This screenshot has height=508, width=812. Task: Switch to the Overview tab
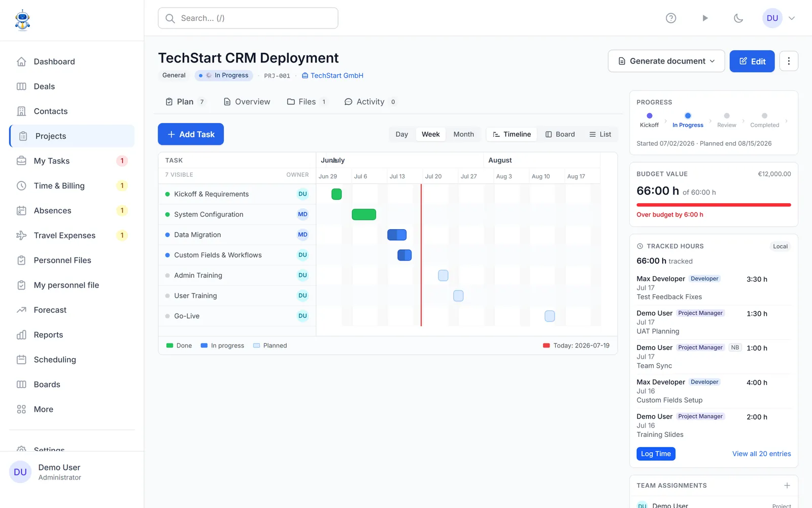[x=247, y=102]
